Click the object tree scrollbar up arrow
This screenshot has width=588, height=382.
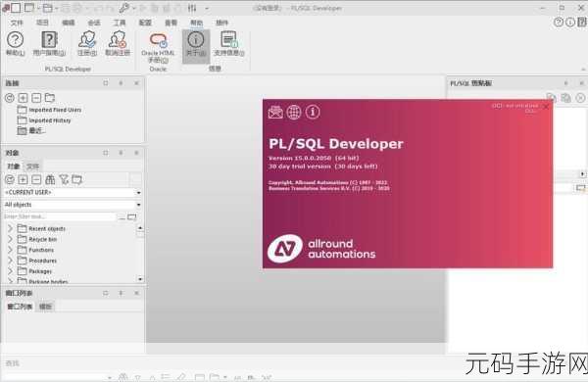coord(140,227)
